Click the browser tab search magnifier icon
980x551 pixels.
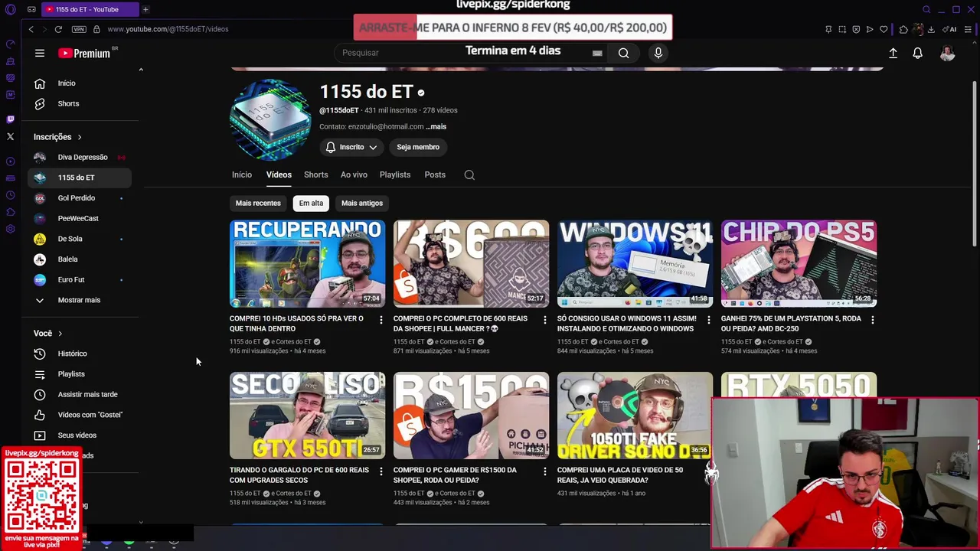[x=926, y=9]
